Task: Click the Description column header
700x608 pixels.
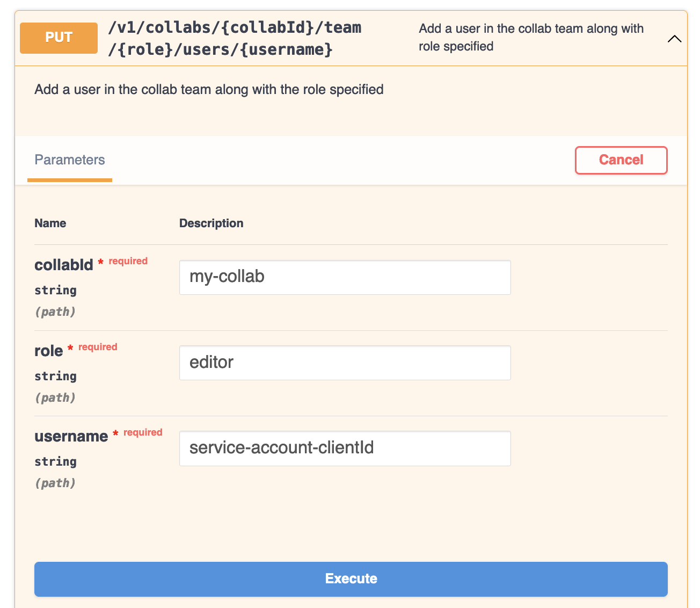Action: tap(211, 223)
